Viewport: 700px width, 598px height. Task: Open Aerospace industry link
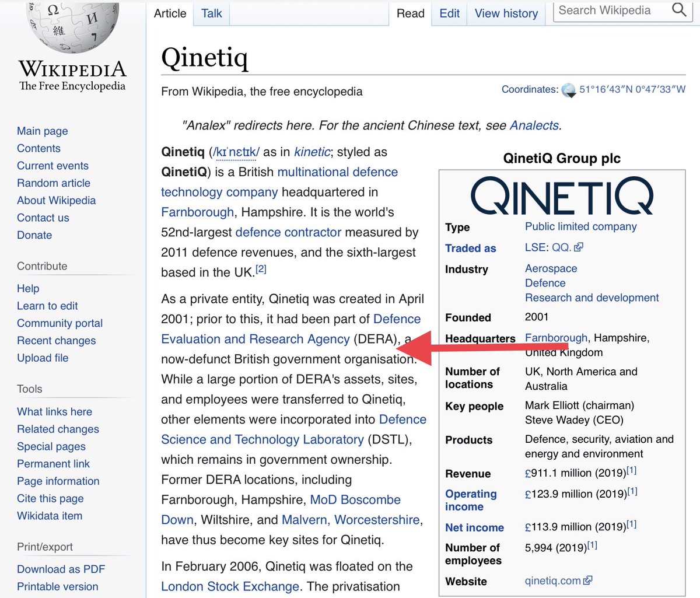pyautogui.click(x=551, y=268)
